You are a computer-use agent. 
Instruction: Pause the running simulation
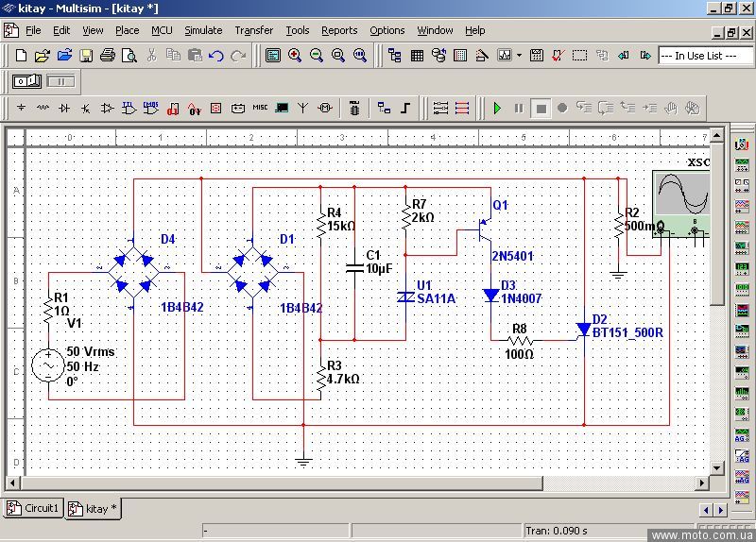pos(519,109)
